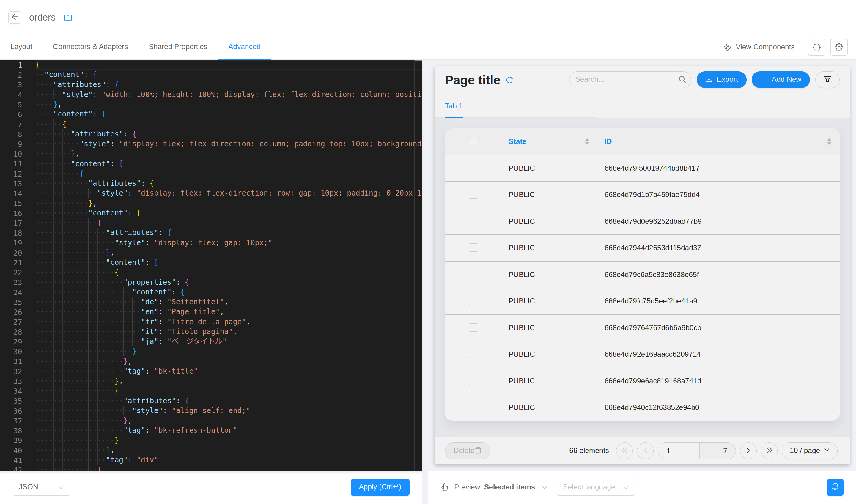Open the settings gear
This screenshot has width=856, height=504.
839,47
